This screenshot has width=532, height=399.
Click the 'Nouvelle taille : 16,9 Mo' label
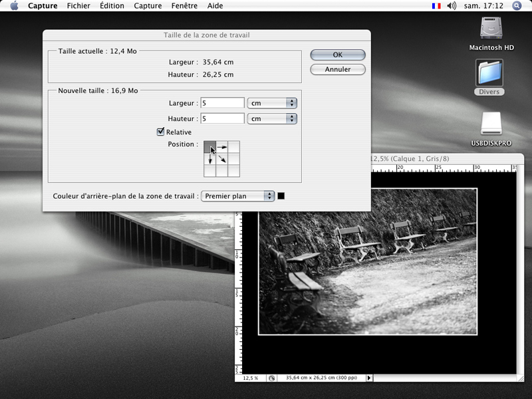pos(98,90)
